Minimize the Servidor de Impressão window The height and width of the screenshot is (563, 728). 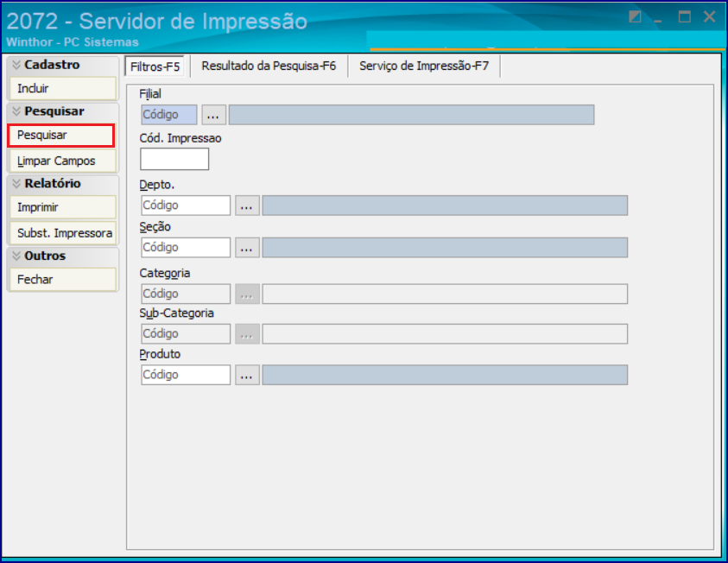pyautogui.click(x=658, y=19)
